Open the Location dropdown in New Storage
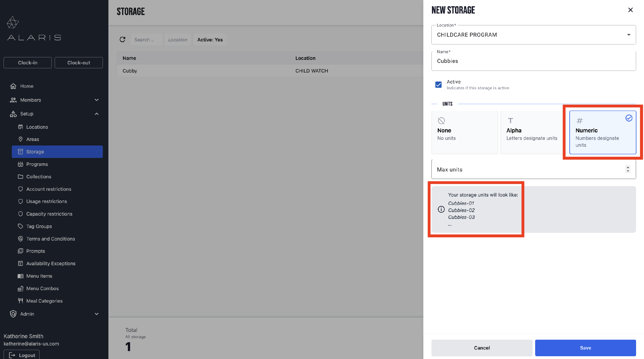Screen dimensions: 644x359 [533, 35]
